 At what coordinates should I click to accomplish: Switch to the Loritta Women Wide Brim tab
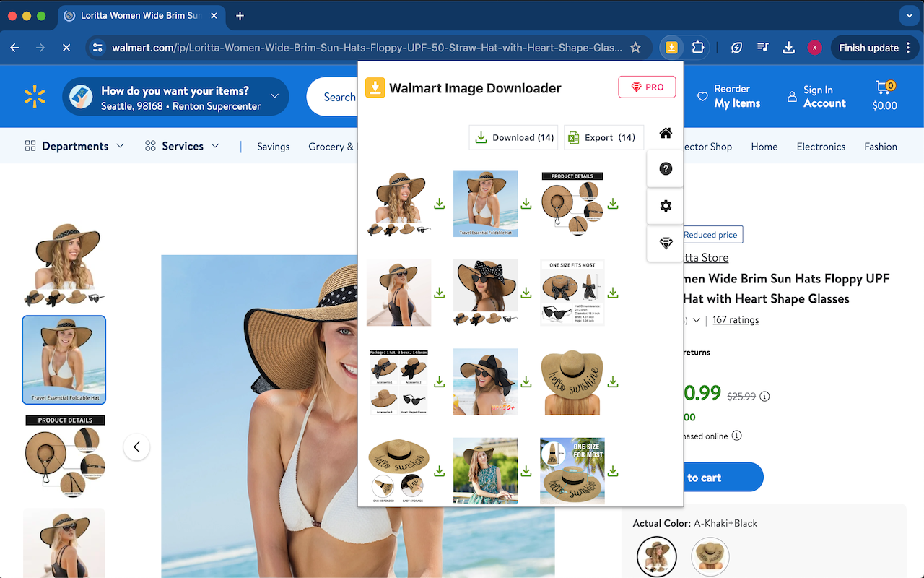pos(141,15)
